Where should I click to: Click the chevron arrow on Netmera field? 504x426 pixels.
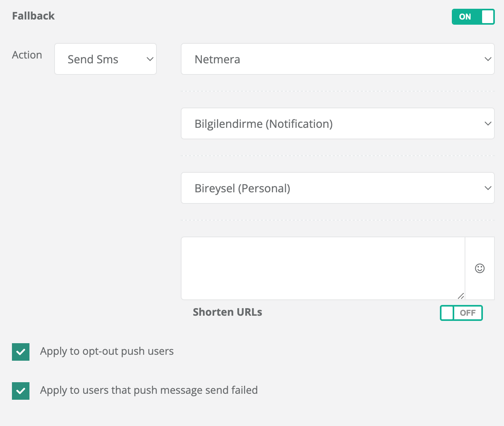coord(488,59)
